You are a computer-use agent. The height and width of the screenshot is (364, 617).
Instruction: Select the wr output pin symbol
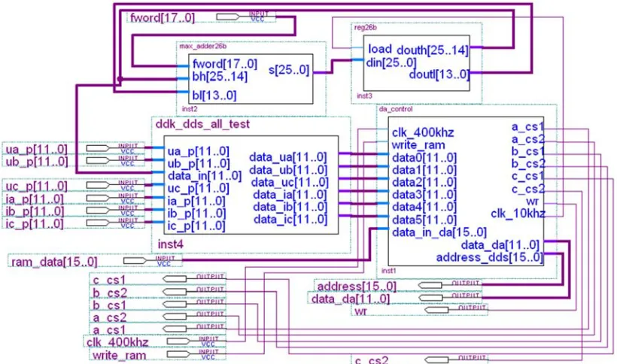[436, 310]
